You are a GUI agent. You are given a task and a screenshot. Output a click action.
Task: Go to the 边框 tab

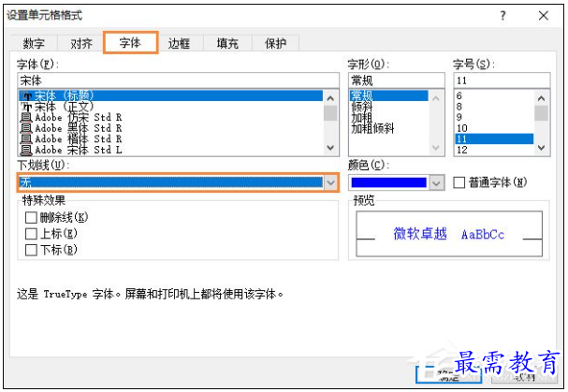click(179, 43)
